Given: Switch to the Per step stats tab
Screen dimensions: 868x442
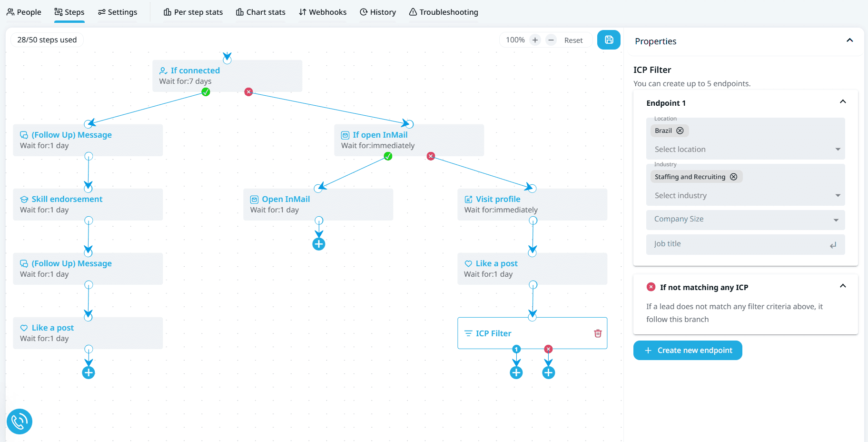Looking at the screenshot, I should coord(193,12).
